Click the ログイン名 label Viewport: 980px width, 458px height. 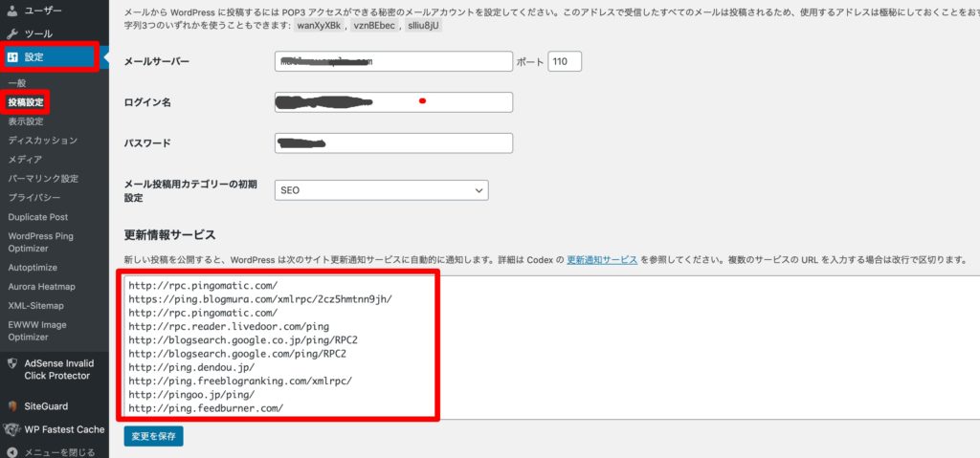coord(147,102)
